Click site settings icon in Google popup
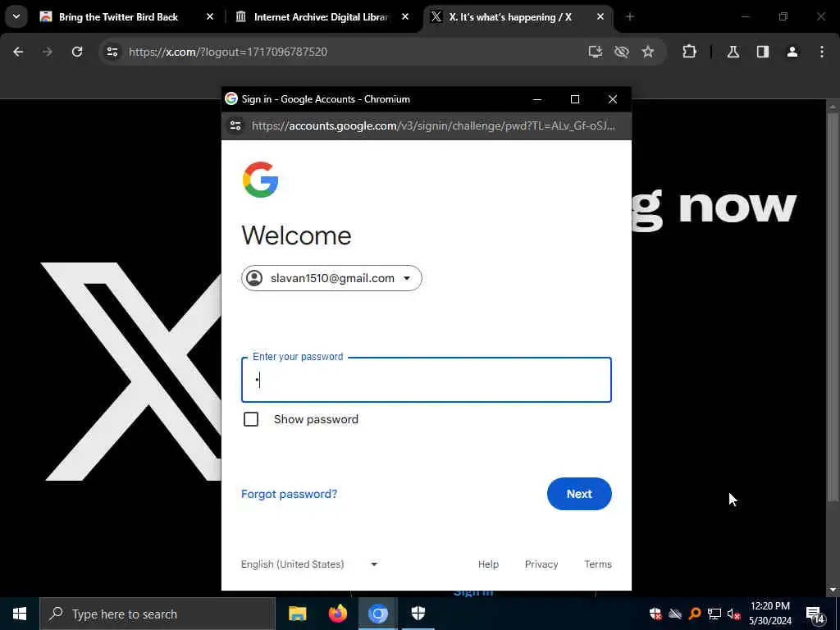 (235, 126)
